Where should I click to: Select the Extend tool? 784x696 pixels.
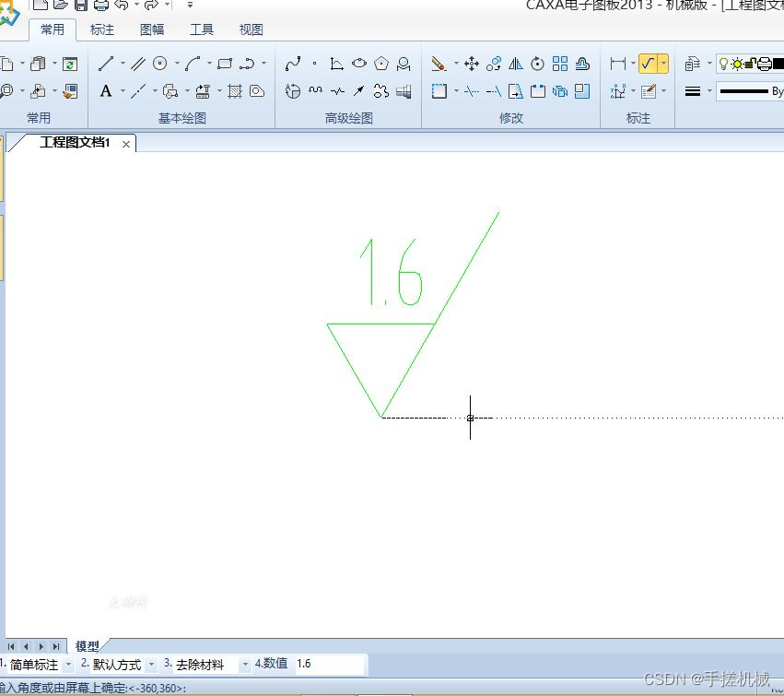[x=494, y=91]
